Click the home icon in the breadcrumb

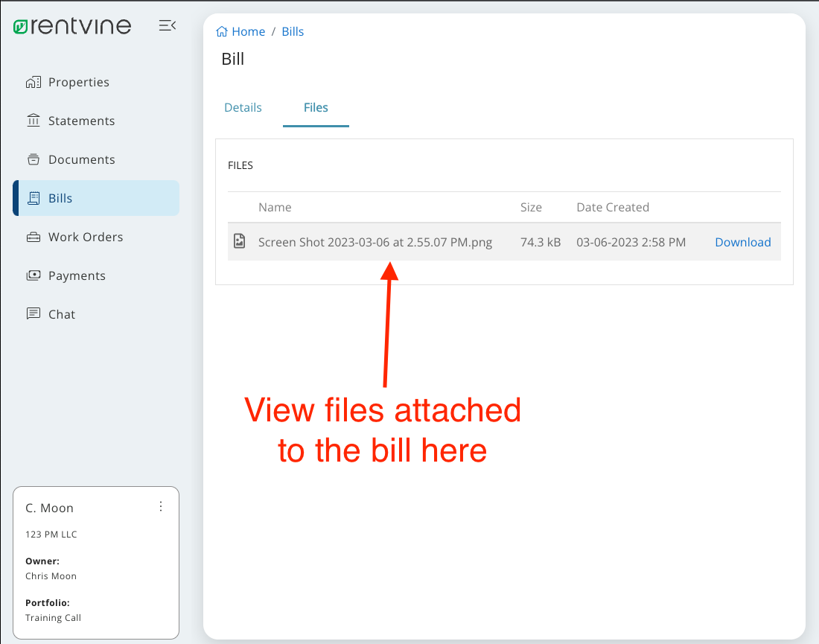(x=220, y=31)
